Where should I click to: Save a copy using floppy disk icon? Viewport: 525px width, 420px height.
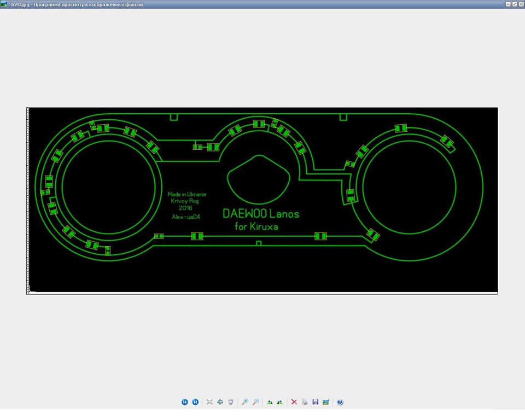(x=316, y=402)
